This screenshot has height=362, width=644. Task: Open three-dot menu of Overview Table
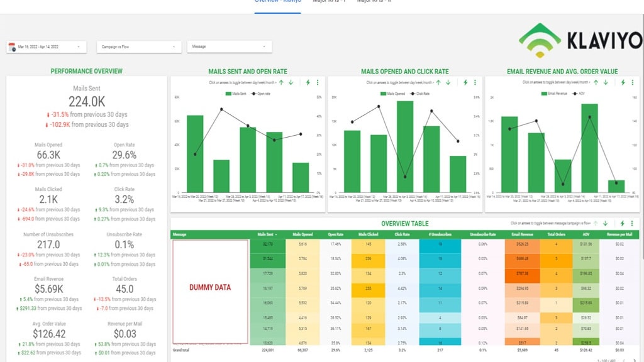(632, 223)
